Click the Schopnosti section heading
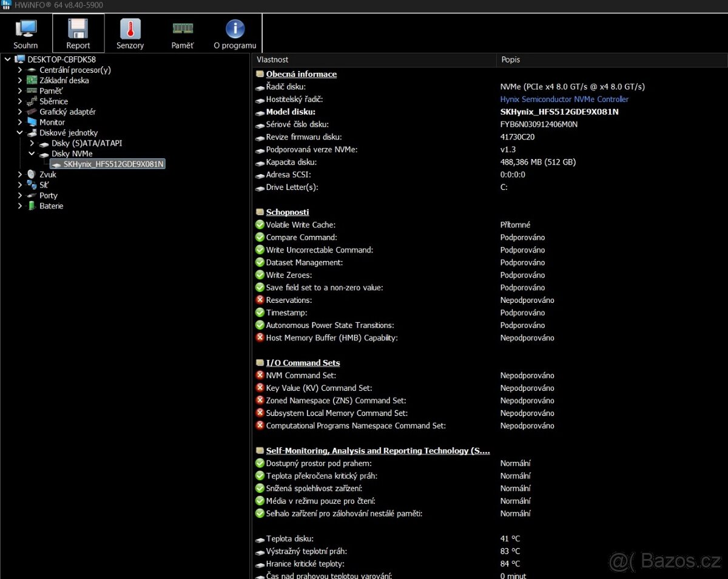 click(287, 212)
